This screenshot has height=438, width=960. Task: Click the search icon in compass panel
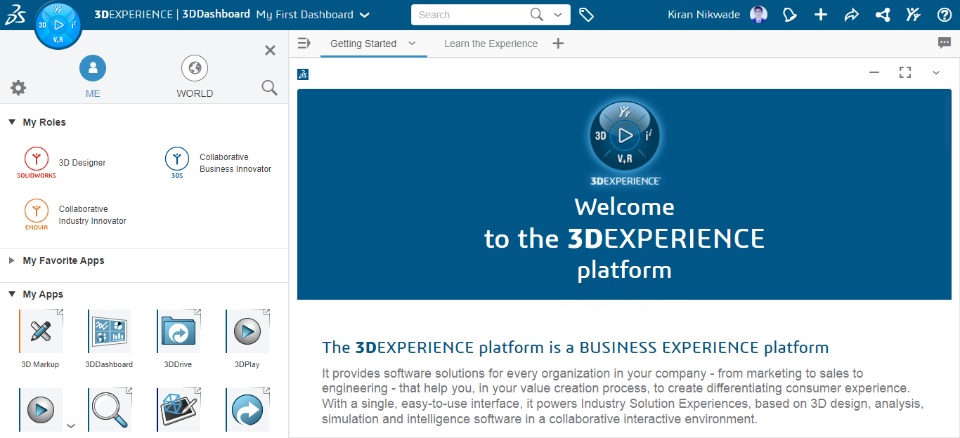coord(269,88)
